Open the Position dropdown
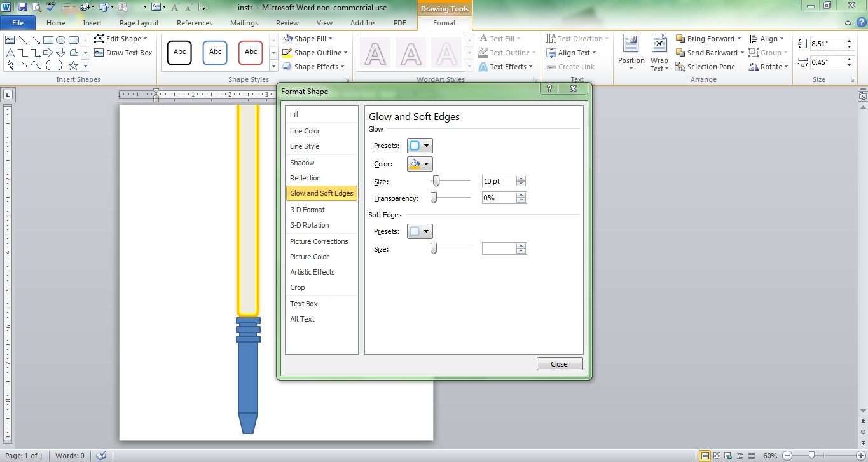This screenshot has height=462, width=868. [631, 53]
